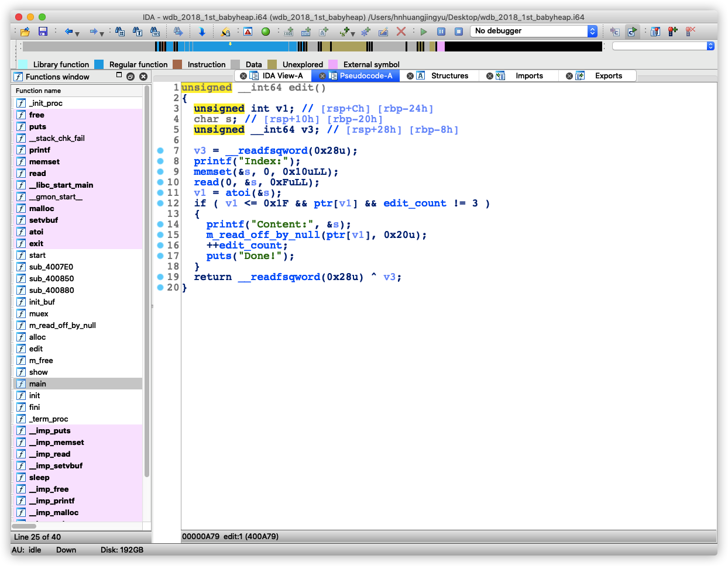
Task: Jump back with the blue left arrow
Action: click(x=68, y=32)
